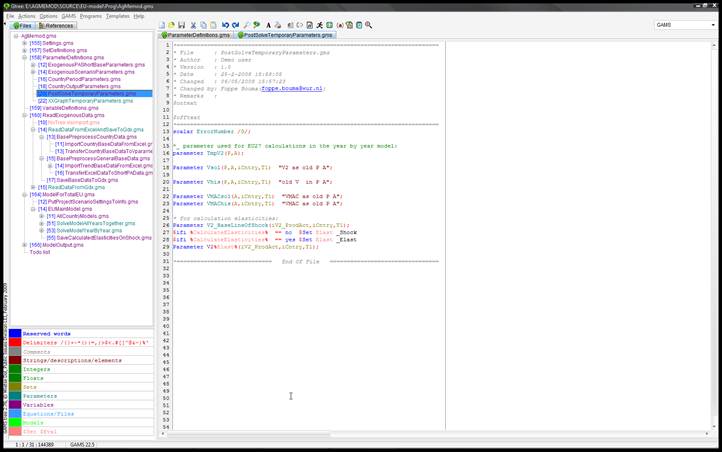
Task: Click the Run model icon
Action: 319,25
